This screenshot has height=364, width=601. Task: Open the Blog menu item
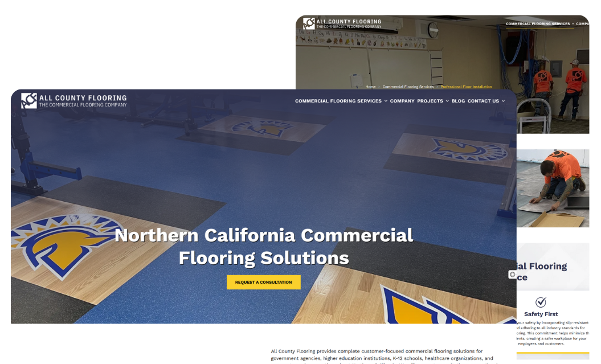(458, 101)
